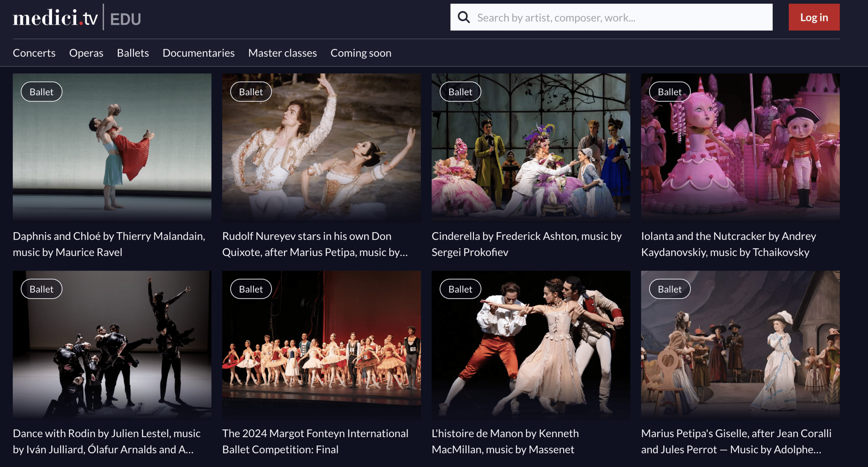Open the Coming soon page
The image size is (868, 467).
tap(360, 53)
